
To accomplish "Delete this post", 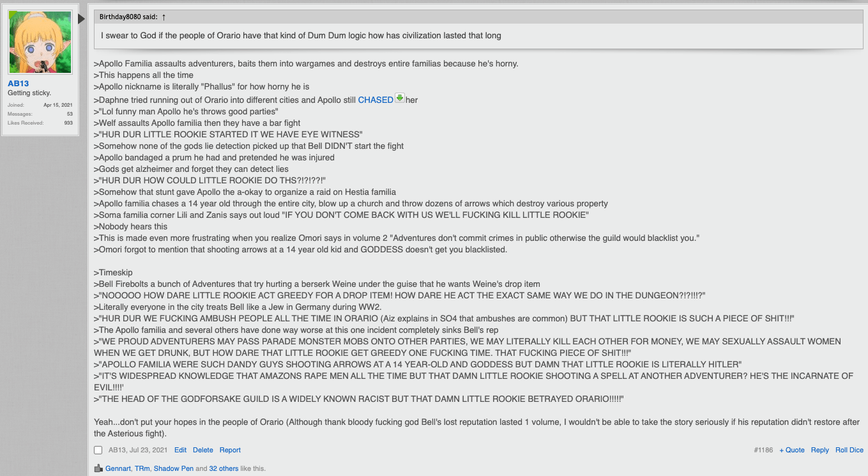I will [203, 450].
